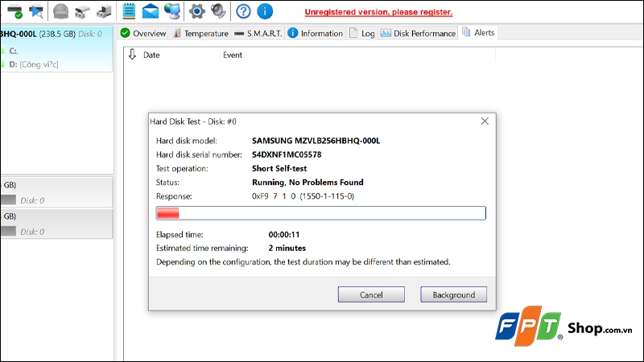Open the blue notepad report icon
644x362 pixels.
[x=129, y=11]
